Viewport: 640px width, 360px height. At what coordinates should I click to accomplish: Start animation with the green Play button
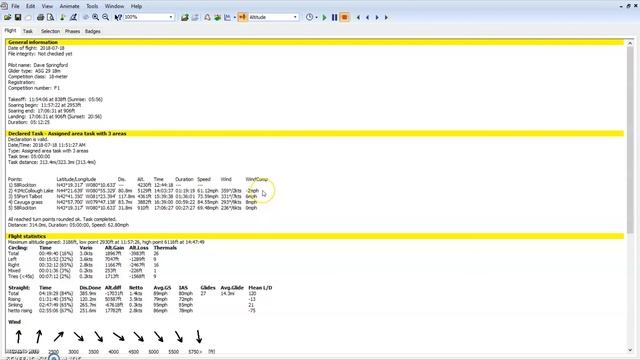coord(324,17)
